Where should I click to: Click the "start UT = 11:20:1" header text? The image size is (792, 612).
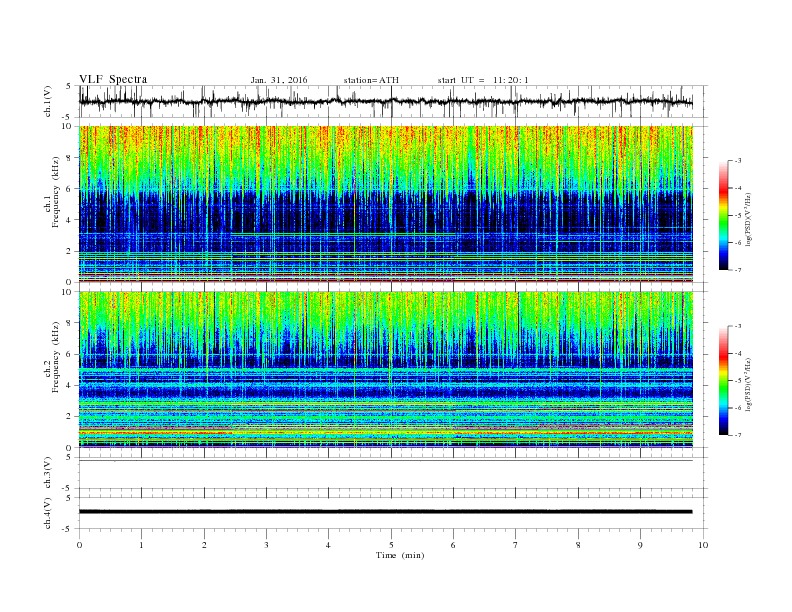pos(483,80)
